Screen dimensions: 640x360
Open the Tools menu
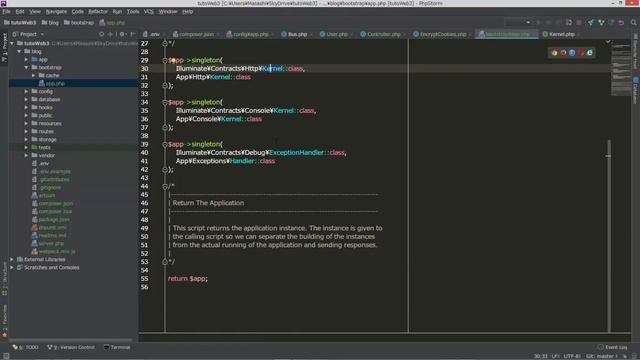click(133, 11)
